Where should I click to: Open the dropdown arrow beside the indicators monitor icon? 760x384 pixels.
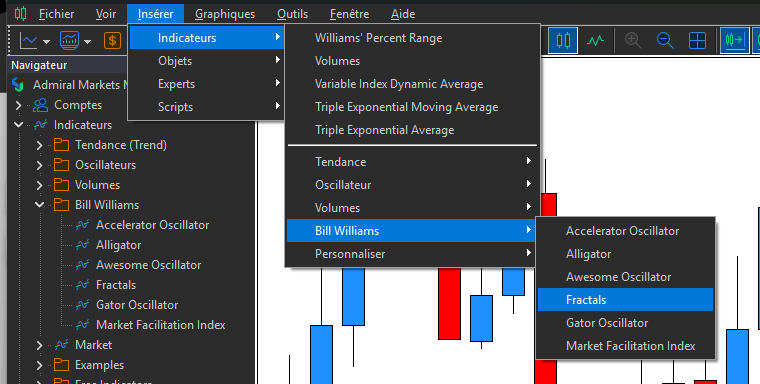[x=87, y=42]
